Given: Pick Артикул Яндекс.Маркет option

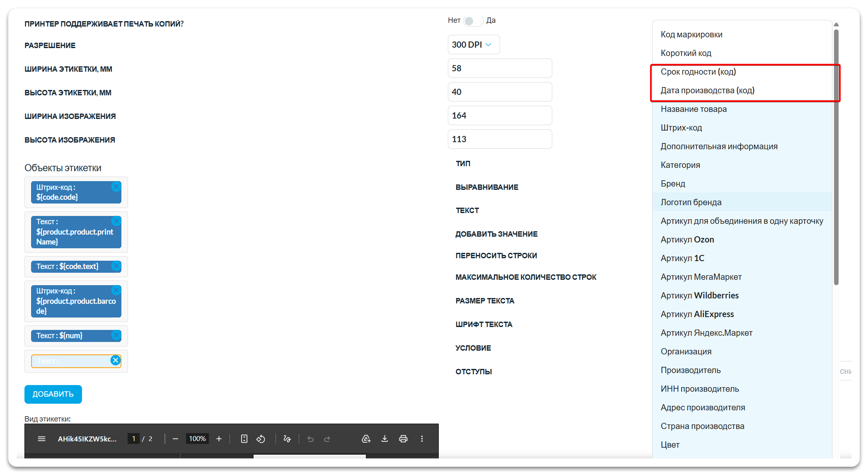Looking at the screenshot, I should tap(742, 333).
